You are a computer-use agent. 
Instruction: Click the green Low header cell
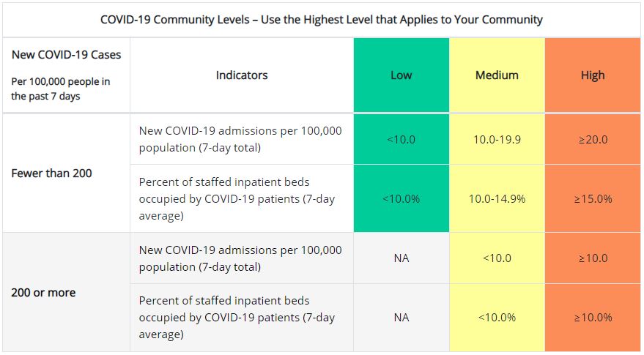pyautogui.click(x=401, y=75)
